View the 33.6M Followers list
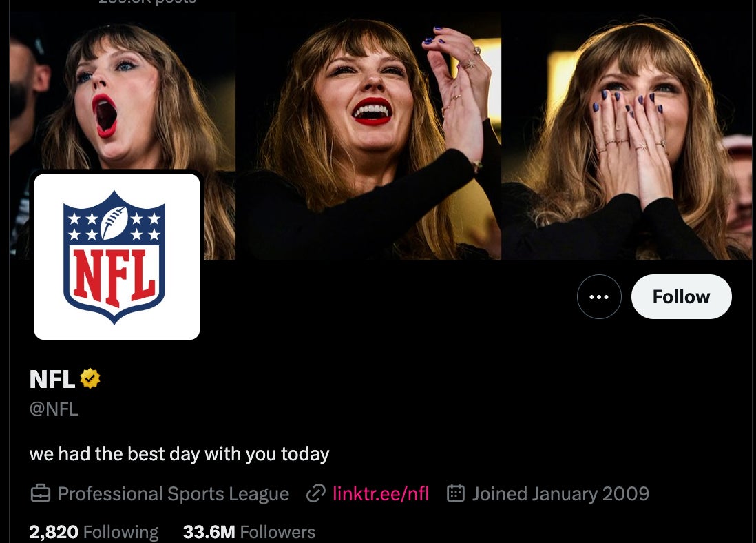Image resolution: width=756 pixels, height=543 pixels. point(249,532)
